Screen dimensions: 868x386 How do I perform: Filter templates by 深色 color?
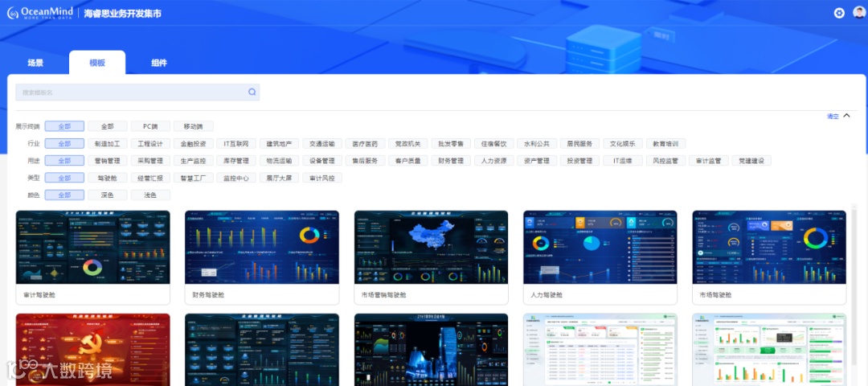click(x=108, y=195)
